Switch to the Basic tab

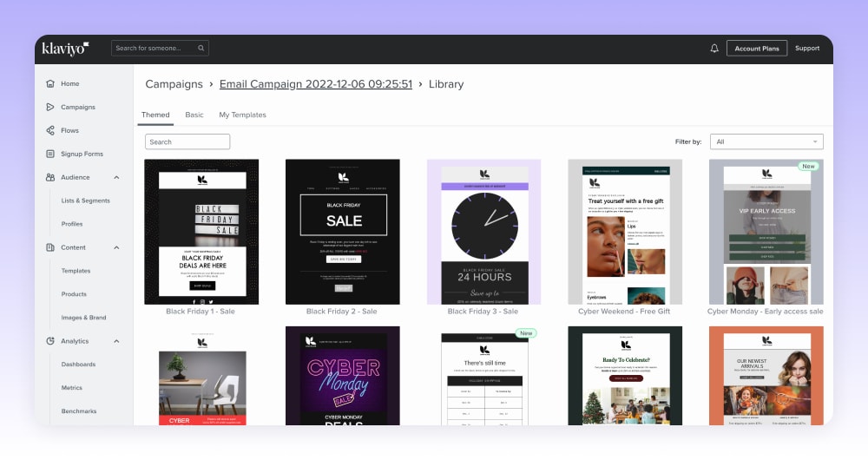click(194, 115)
